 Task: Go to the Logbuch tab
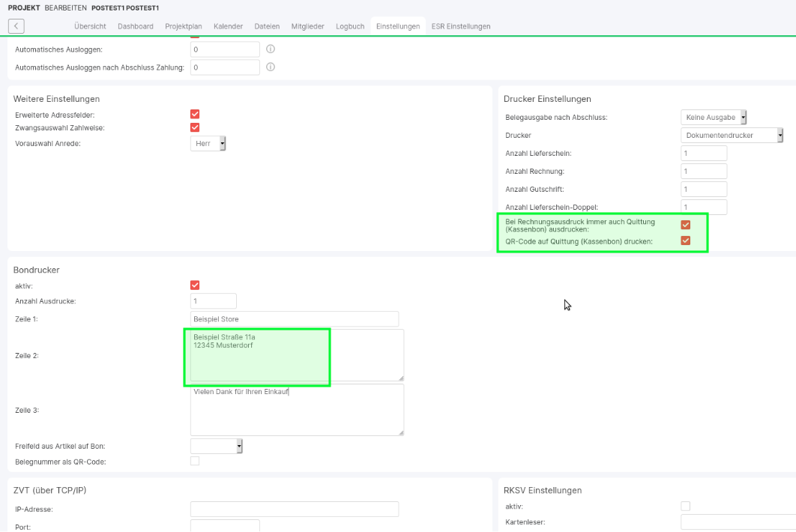click(x=350, y=26)
